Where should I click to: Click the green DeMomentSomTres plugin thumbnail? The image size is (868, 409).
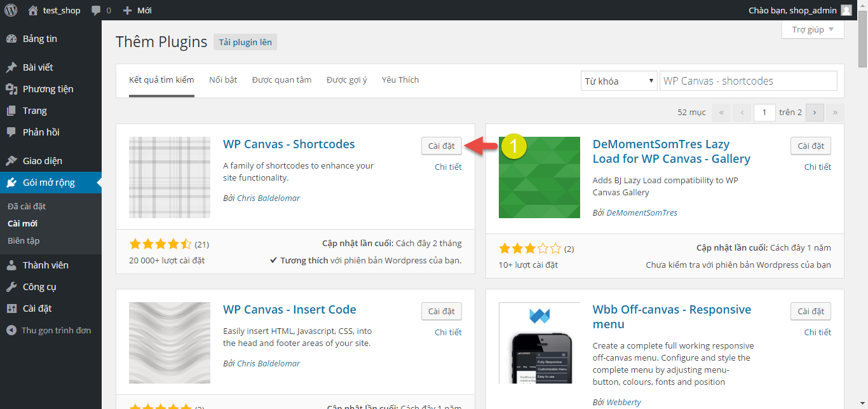click(539, 177)
